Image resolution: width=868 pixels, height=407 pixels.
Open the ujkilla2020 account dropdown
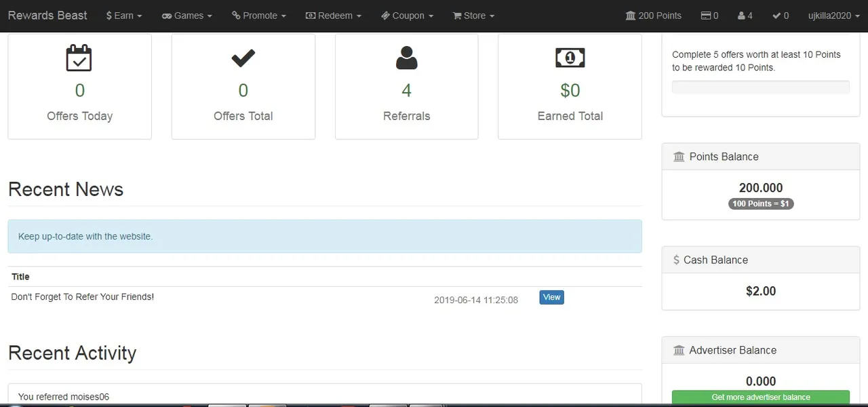coord(833,16)
